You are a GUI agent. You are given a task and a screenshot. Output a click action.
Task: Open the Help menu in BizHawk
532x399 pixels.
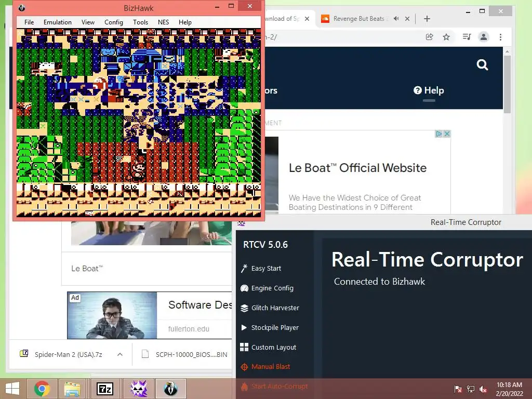(x=185, y=22)
